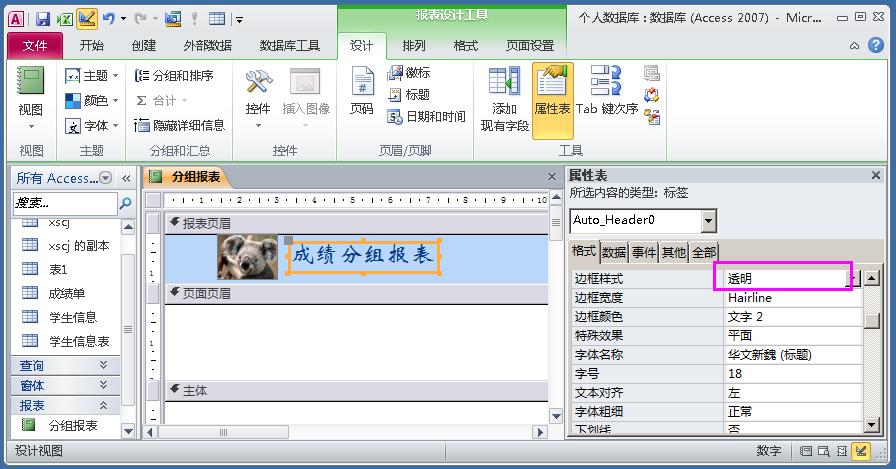Screen dimensions: 896x469
Task: Click 分组和排序 (Group & Sort)
Action: (174, 75)
